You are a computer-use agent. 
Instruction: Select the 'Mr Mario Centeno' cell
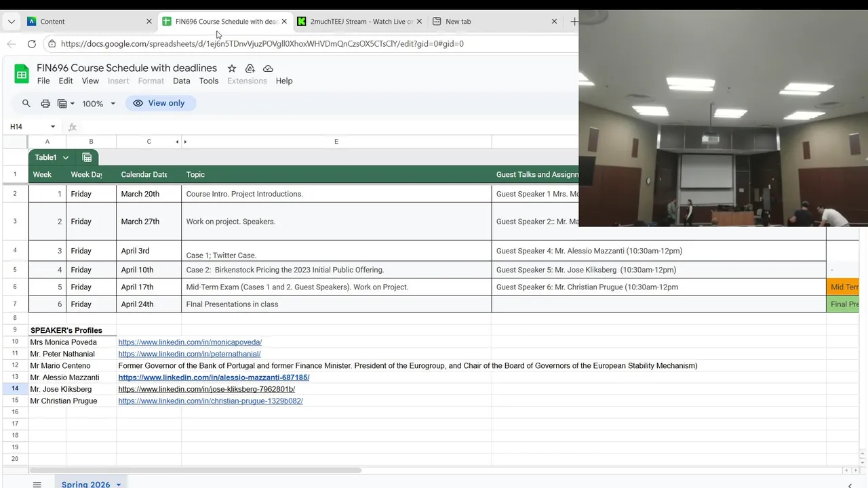pos(72,366)
